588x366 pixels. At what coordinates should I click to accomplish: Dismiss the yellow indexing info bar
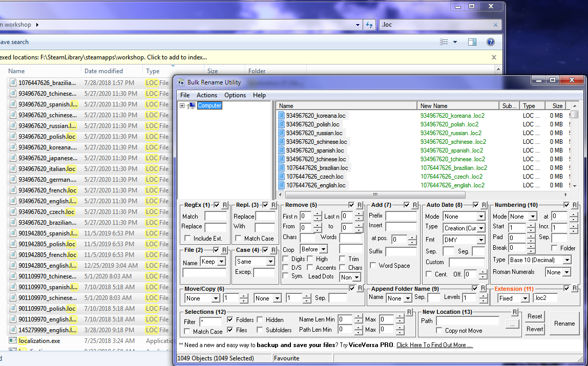[x=494, y=57]
